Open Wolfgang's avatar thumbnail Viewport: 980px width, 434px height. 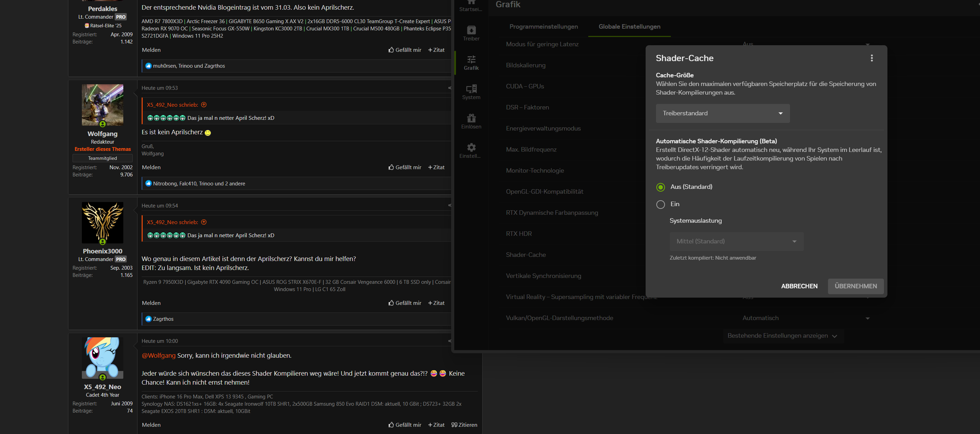pos(102,105)
